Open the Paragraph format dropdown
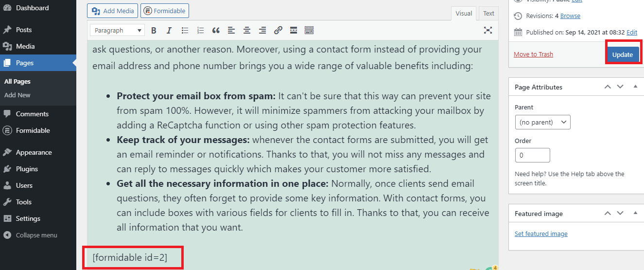Image resolution: width=644 pixels, height=270 pixels. pyautogui.click(x=117, y=30)
